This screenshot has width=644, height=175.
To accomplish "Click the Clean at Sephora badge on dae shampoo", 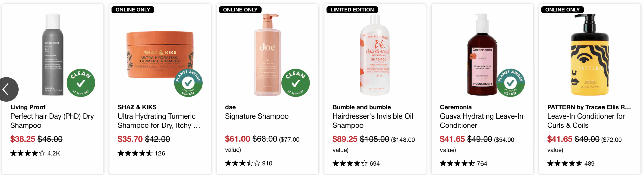I will click(296, 83).
